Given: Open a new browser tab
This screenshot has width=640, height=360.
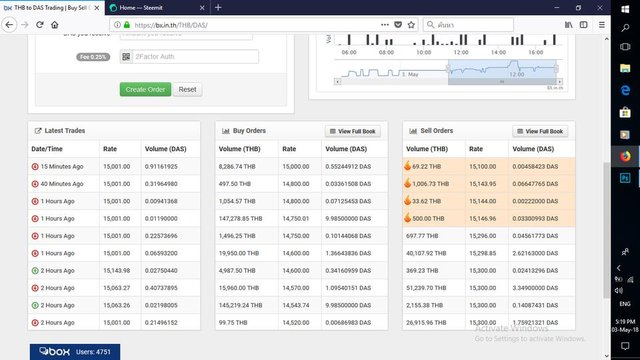Looking at the screenshot, I should [x=218, y=7].
